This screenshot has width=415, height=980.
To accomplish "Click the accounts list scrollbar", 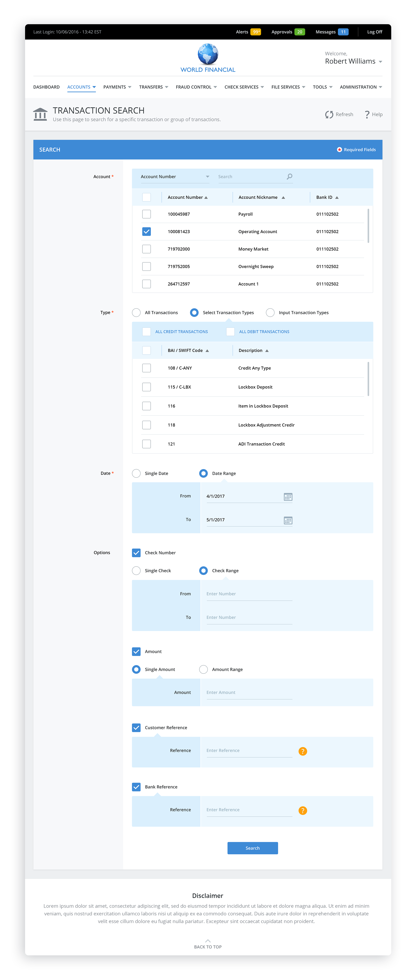I will (368, 225).
